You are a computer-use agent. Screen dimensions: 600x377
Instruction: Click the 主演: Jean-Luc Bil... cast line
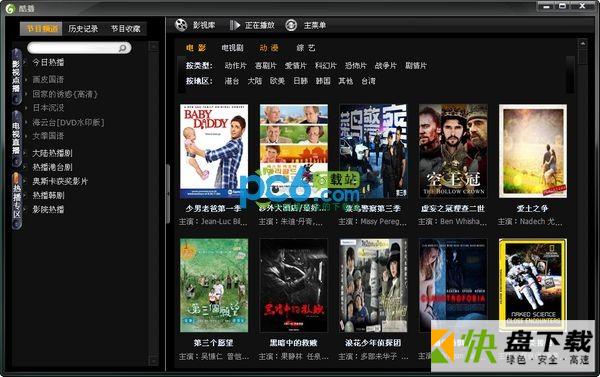[x=213, y=222]
